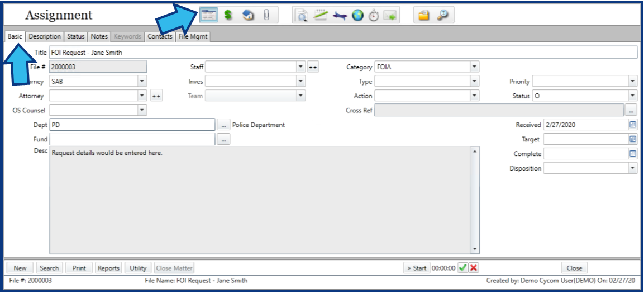The height and width of the screenshot is (293, 644).
Task: Select the assignment form view icon
Action: 209,15
